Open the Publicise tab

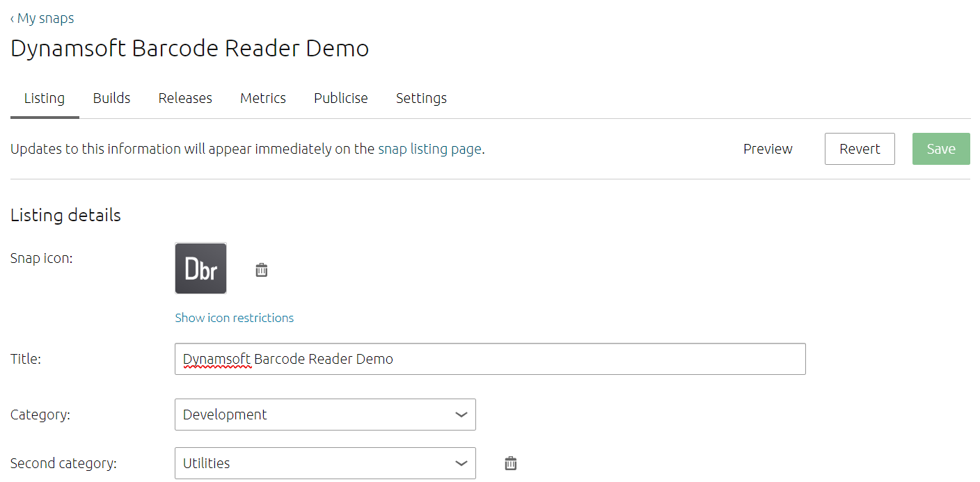point(340,98)
